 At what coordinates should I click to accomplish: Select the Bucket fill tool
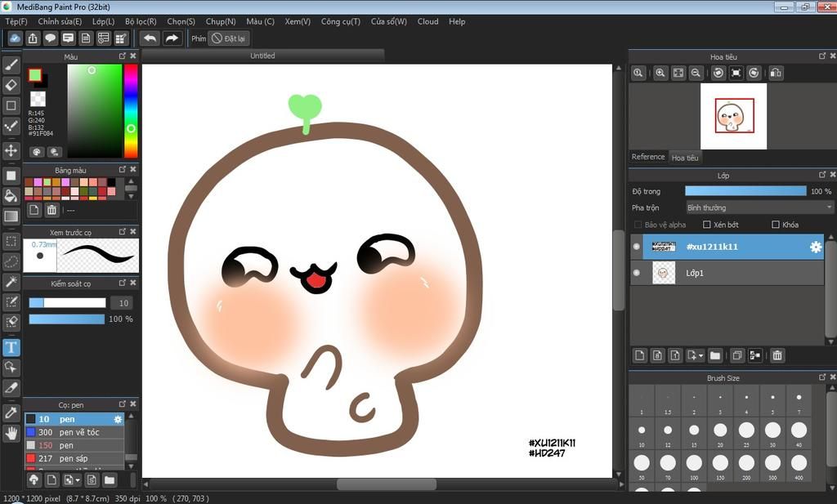pos(11,196)
